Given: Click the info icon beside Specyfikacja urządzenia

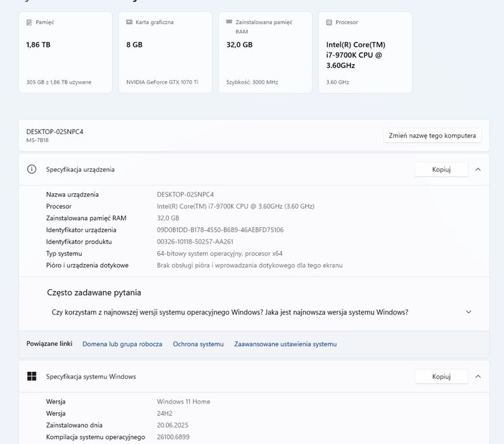Looking at the screenshot, I should (x=32, y=169).
